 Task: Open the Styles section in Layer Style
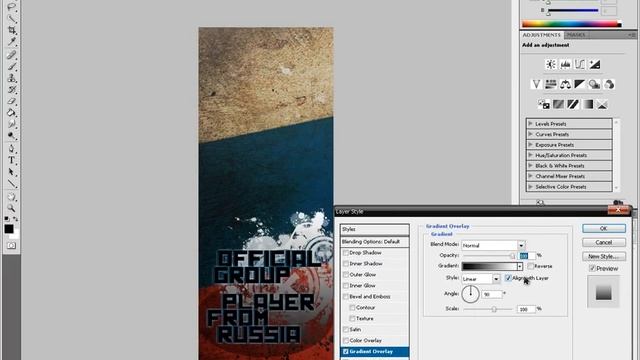pyautogui.click(x=375, y=229)
